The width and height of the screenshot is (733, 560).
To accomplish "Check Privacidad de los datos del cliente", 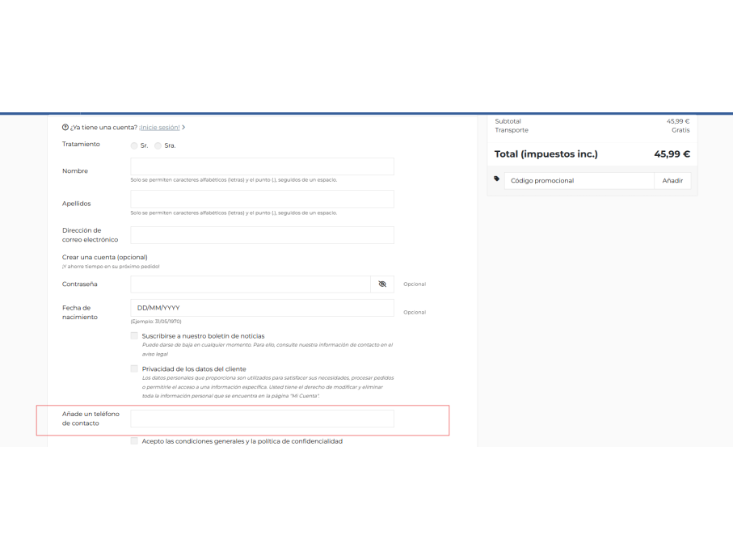I will pyautogui.click(x=134, y=368).
